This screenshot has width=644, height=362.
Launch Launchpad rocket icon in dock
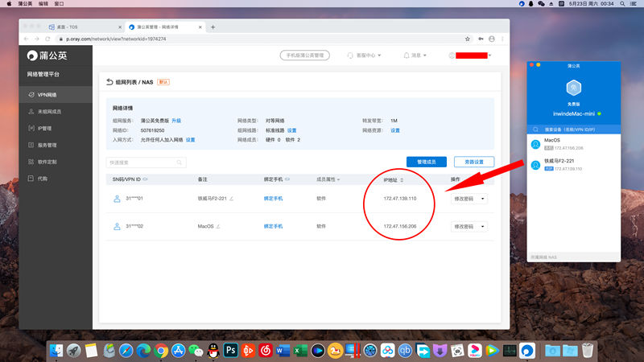[73, 351]
